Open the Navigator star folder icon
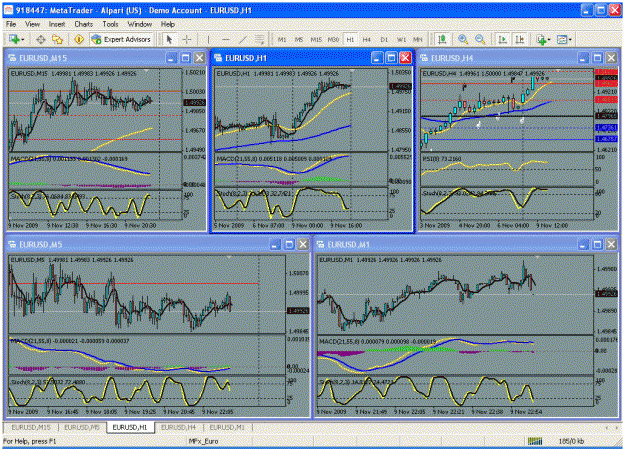 (x=58, y=39)
